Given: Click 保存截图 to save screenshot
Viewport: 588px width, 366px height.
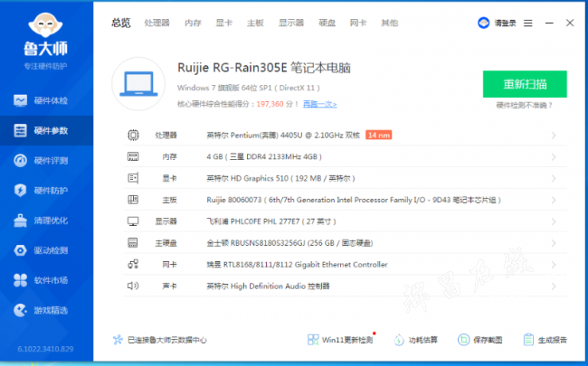Looking at the screenshot, I should pos(480,340).
